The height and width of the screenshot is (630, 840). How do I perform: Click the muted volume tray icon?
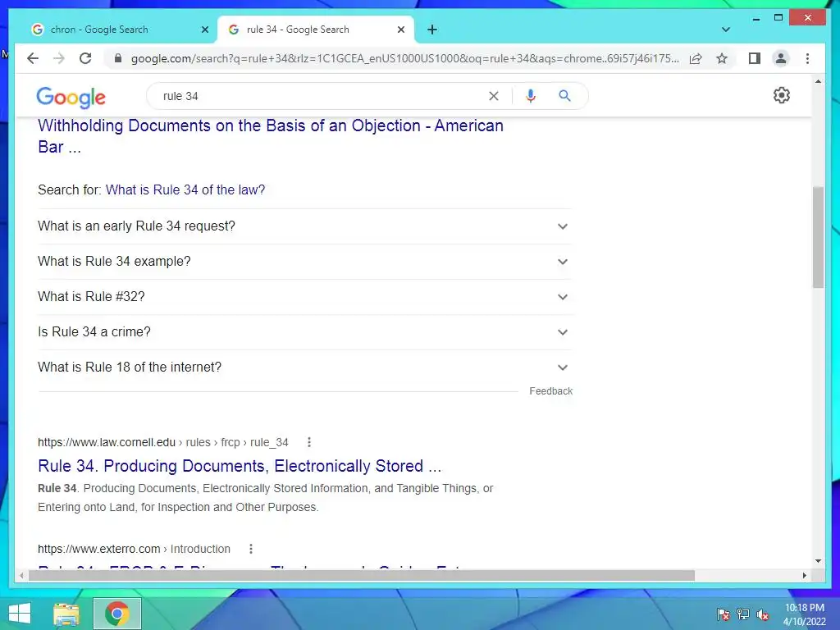coord(762,614)
